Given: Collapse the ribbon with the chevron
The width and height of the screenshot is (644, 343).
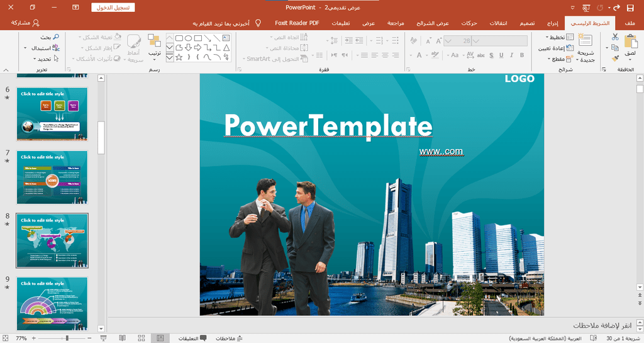Looking at the screenshot, I should coord(6,70).
